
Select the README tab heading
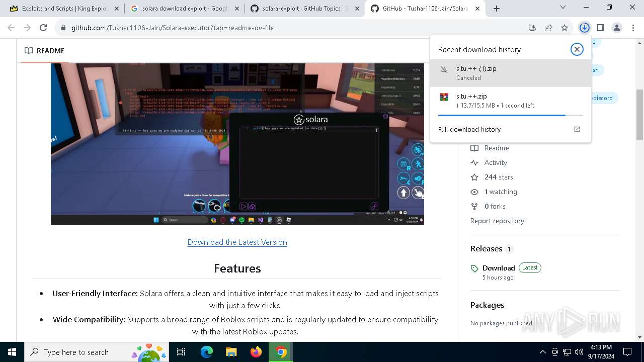point(44,51)
